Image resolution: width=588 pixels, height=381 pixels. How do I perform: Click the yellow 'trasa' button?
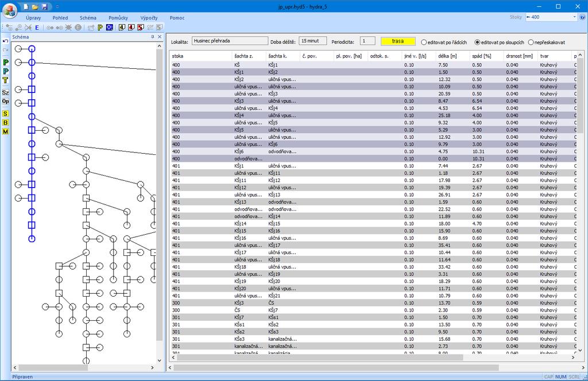398,41
